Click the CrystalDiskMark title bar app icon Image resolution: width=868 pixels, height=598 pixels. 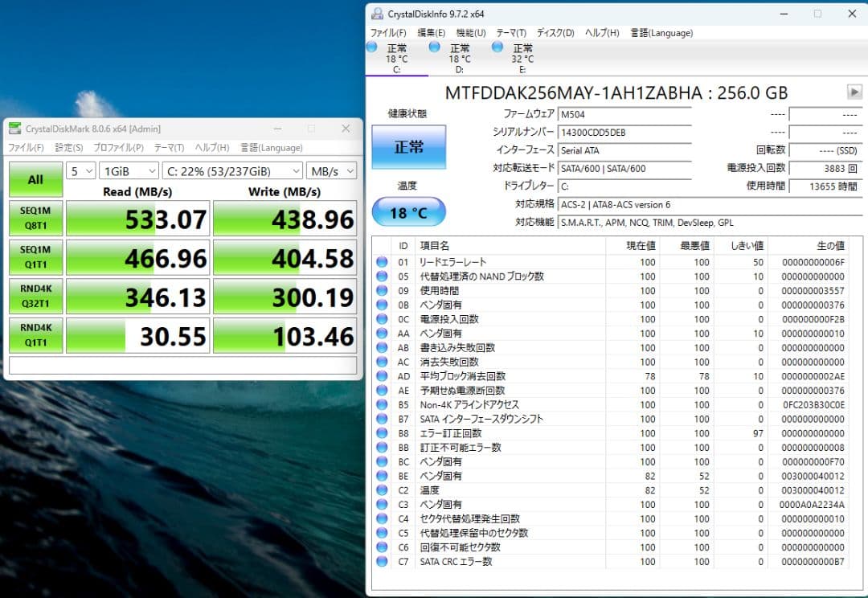tap(14, 129)
